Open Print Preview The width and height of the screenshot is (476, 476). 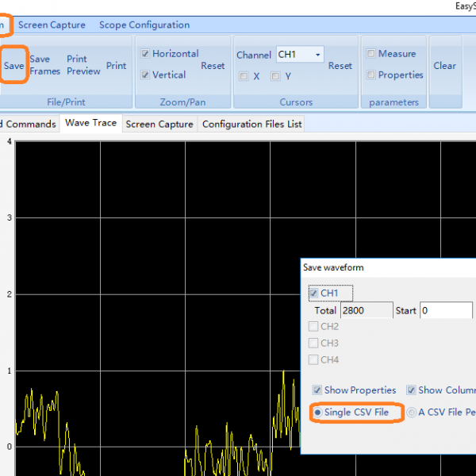(83, 65)
